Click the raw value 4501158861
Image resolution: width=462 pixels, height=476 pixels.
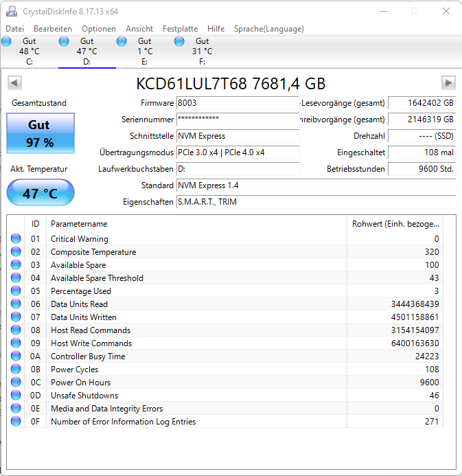[x=415, y=317]
